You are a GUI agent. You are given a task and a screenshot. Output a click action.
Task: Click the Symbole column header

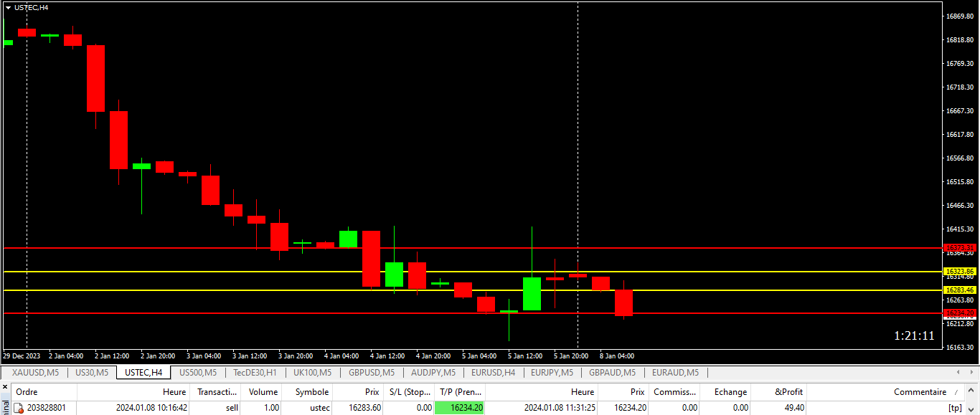tap(312, 392)
